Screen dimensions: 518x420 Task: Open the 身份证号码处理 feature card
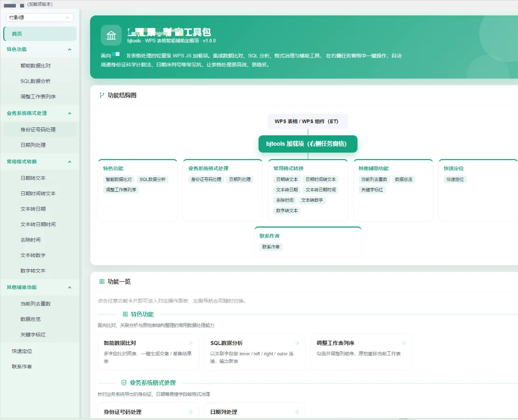pyautogui.click(x=148, y=411)
